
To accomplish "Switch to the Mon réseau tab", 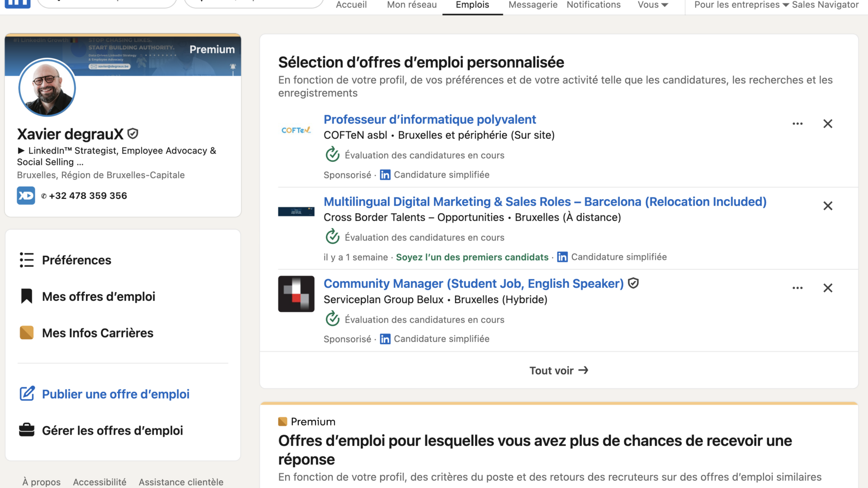I will (412, 5).
